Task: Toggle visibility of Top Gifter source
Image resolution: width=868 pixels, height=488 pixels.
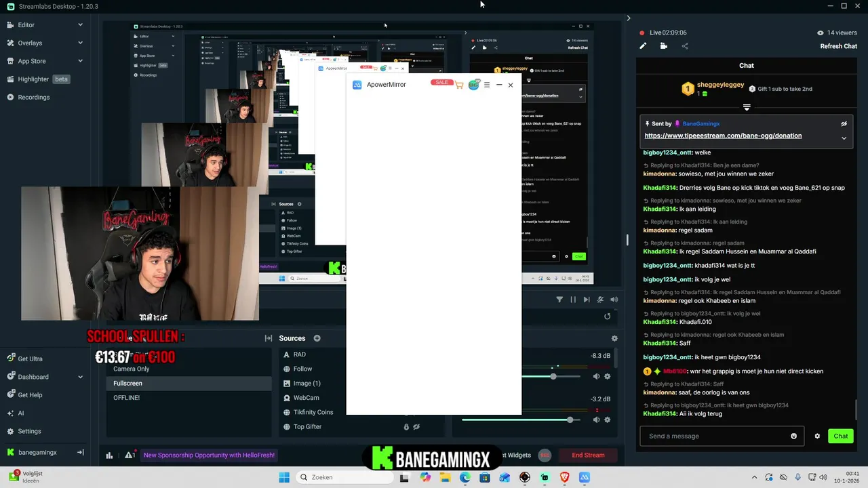Action: pyautogui.click(x=416, y=426)
